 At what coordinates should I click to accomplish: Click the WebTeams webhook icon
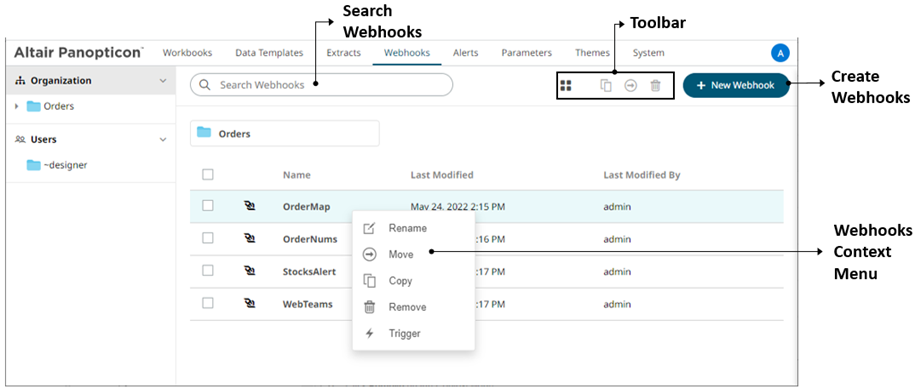tap(250, 304)
